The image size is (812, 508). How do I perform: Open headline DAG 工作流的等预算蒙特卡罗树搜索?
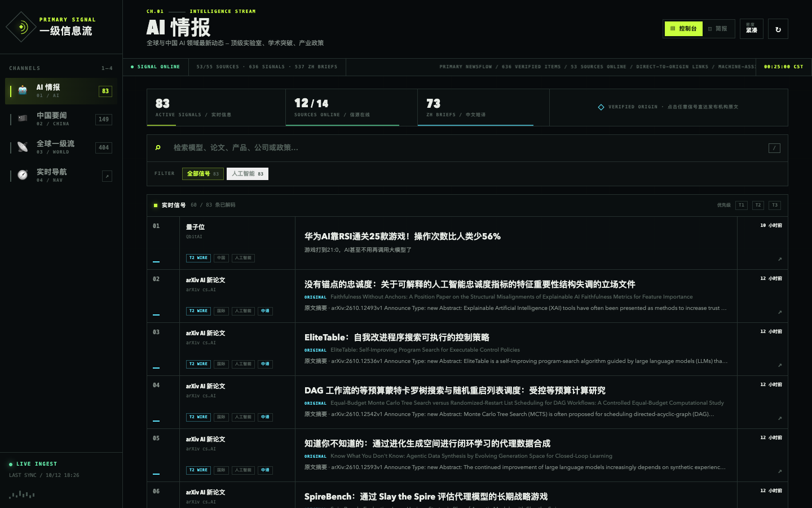coord(455,391)
